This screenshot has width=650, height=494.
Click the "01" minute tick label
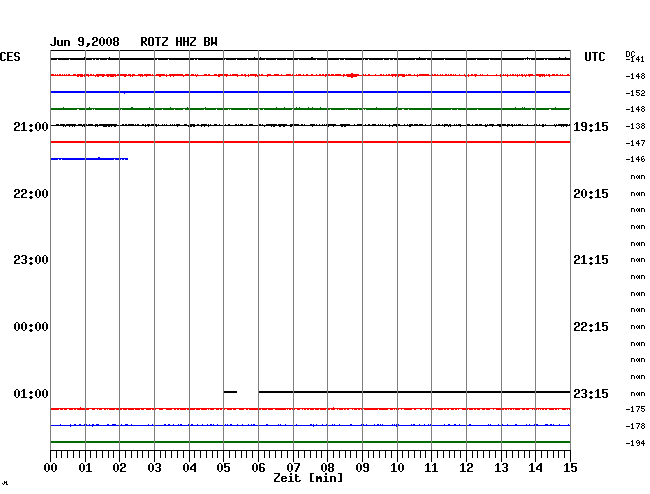pyautogui.click(x=85, y=468)
